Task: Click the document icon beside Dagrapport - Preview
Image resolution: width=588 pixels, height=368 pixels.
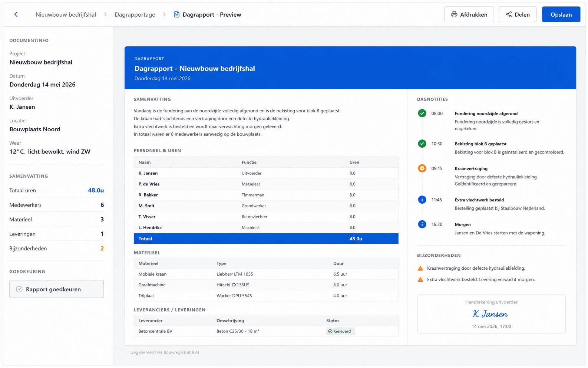Action: (x=176, y=14)
